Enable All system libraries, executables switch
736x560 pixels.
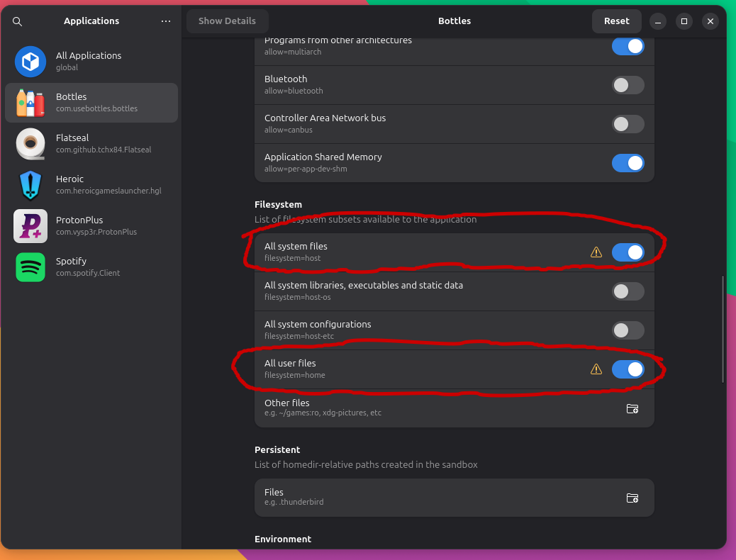tap(628, 291)
